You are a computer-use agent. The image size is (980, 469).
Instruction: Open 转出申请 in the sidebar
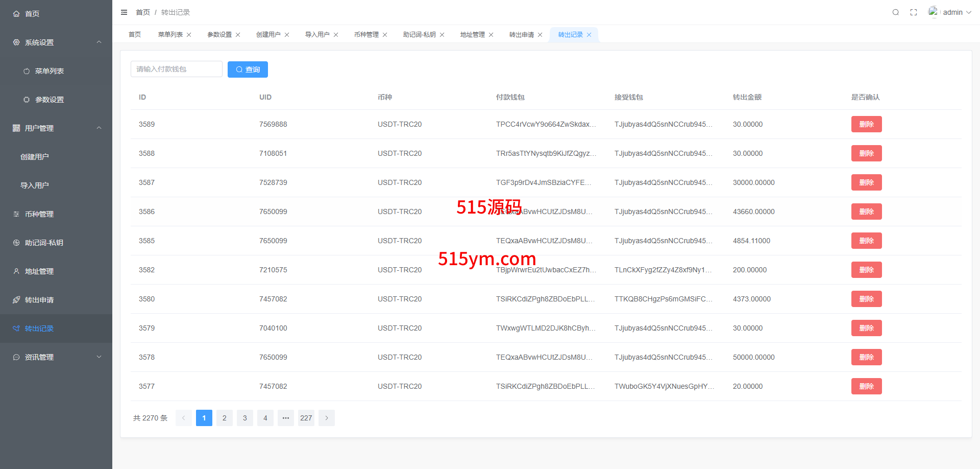39,300
